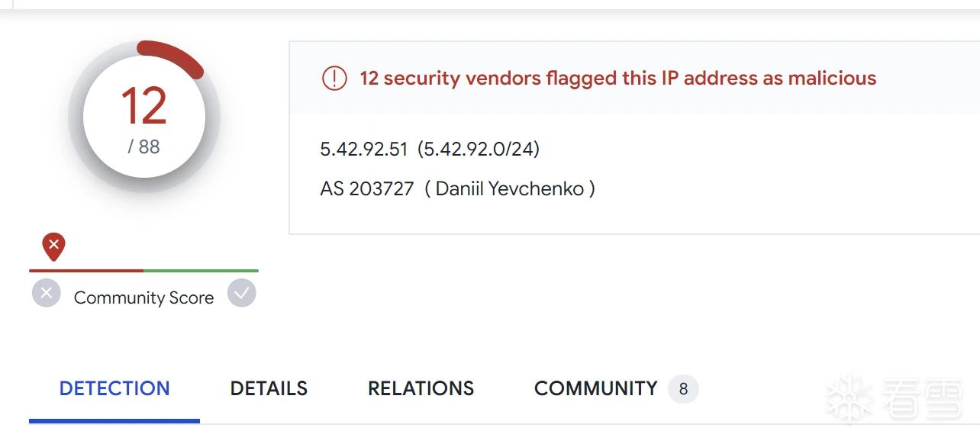Click the green segment of community score bar
This screenshot has width=980, height=444.
201,270
